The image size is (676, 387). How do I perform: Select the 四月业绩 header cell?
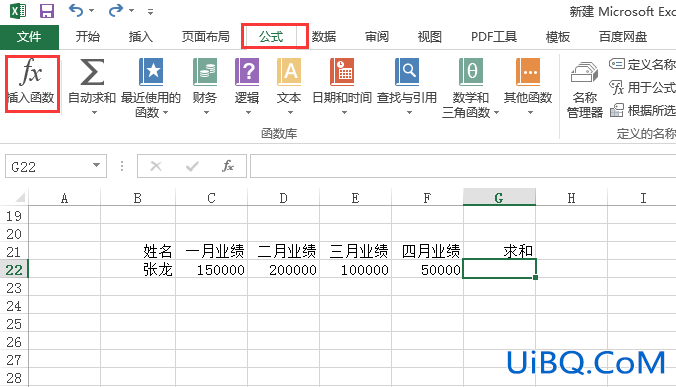click(428, 251)
